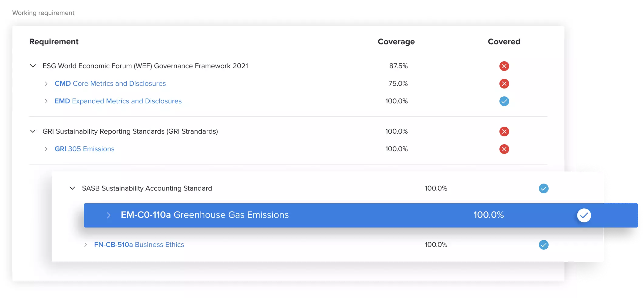Click the Coverage column header
The image size is (644, 298).
click(396, 41)
